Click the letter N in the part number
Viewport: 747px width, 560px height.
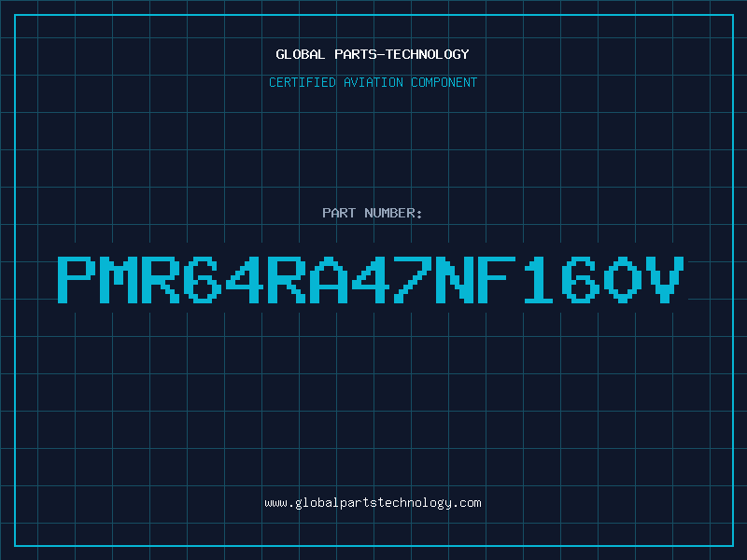(x=455, y=279)
